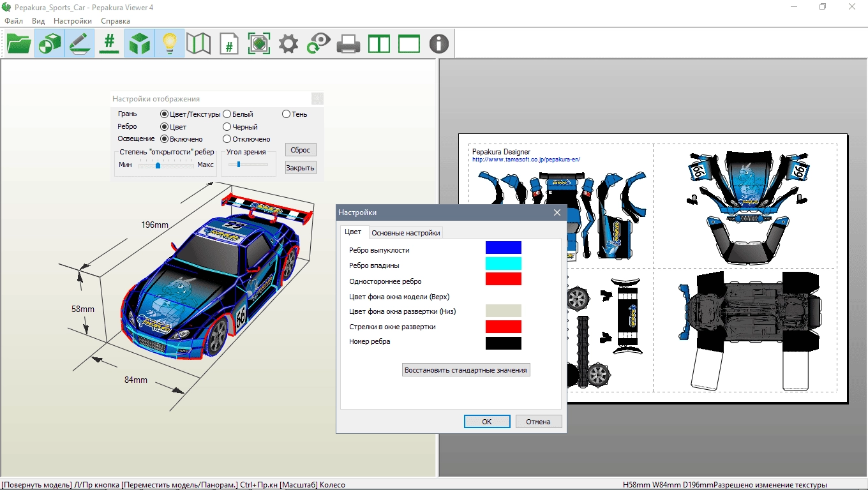Open the tamasoft.co.jp pepakura link

pyautogui.click(x=526, y=160)
